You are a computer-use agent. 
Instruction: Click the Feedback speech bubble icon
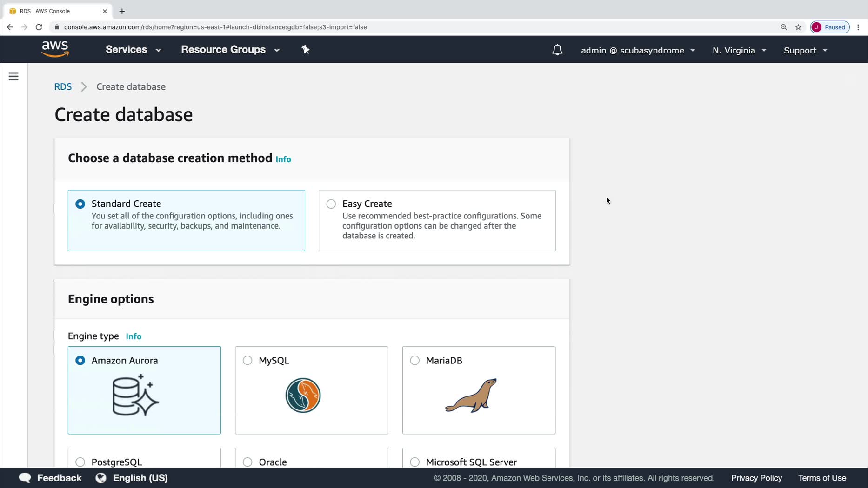[x=25, y=478]
